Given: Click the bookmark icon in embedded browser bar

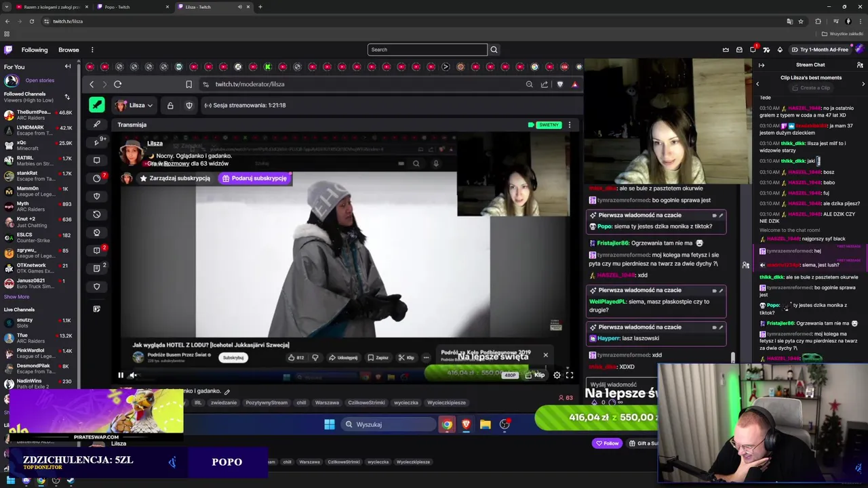Looking at the screenshot, I should (x=189, y=84).
